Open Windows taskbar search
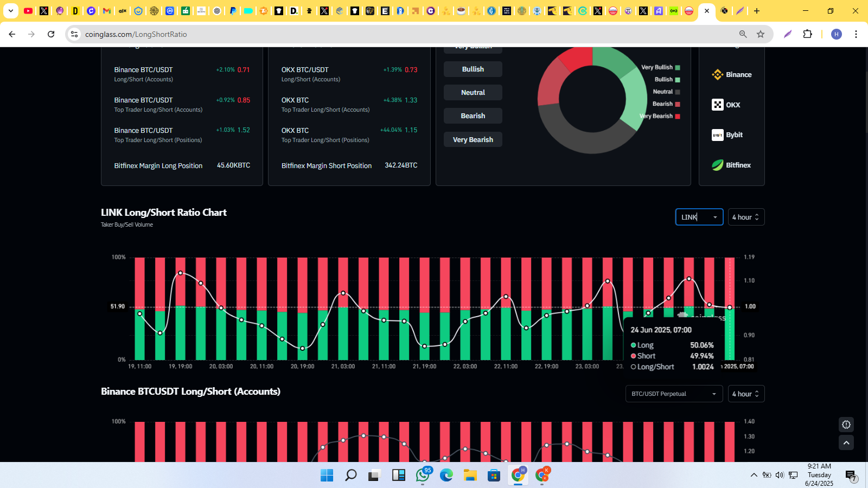 351,476
